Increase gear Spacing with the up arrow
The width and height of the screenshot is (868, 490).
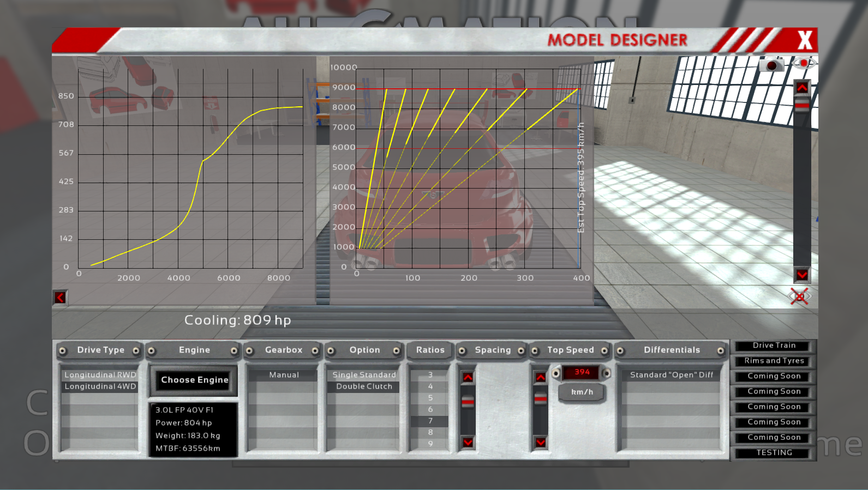click(468, 378)
